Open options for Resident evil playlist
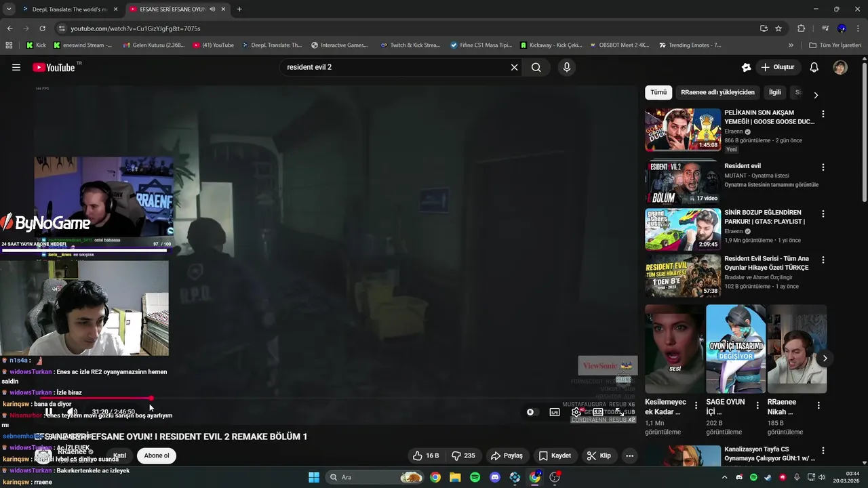This screenshot has height=488, width=868. pos(823,167)
